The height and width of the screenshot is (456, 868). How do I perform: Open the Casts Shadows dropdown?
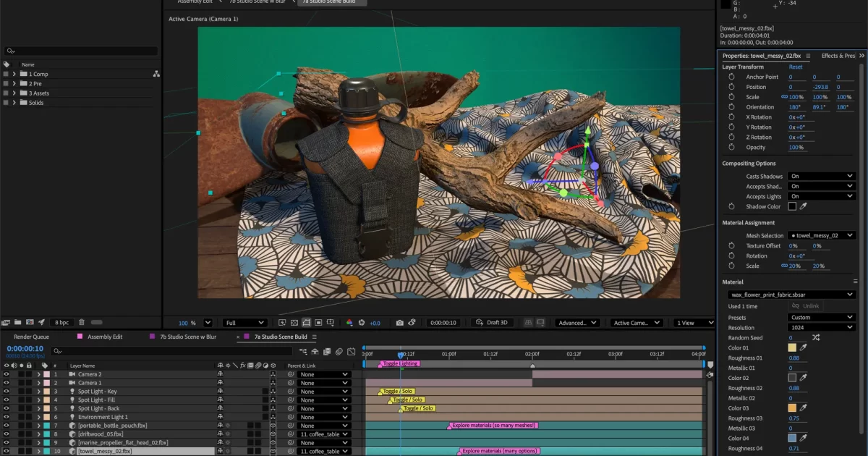point(821,176)
